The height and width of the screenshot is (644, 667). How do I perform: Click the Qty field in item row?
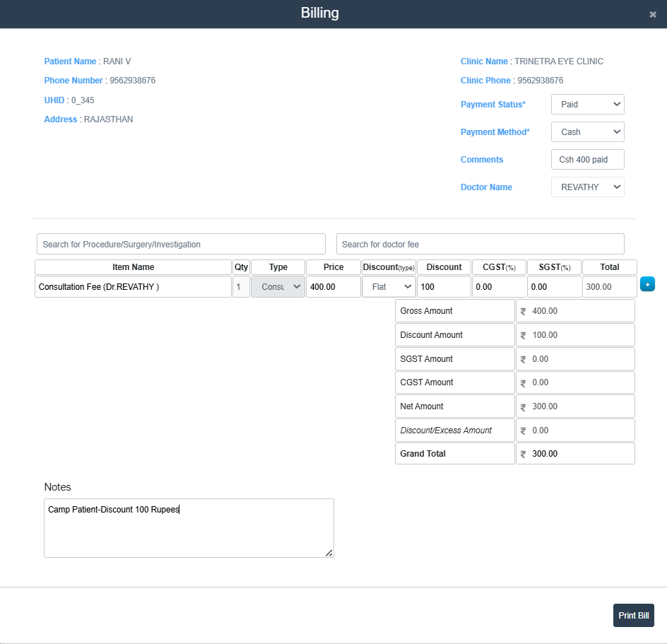(241, 287)
